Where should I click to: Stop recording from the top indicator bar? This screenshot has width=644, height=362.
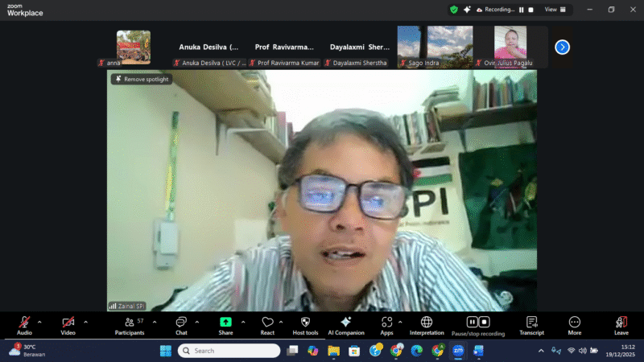coord(531,10)
